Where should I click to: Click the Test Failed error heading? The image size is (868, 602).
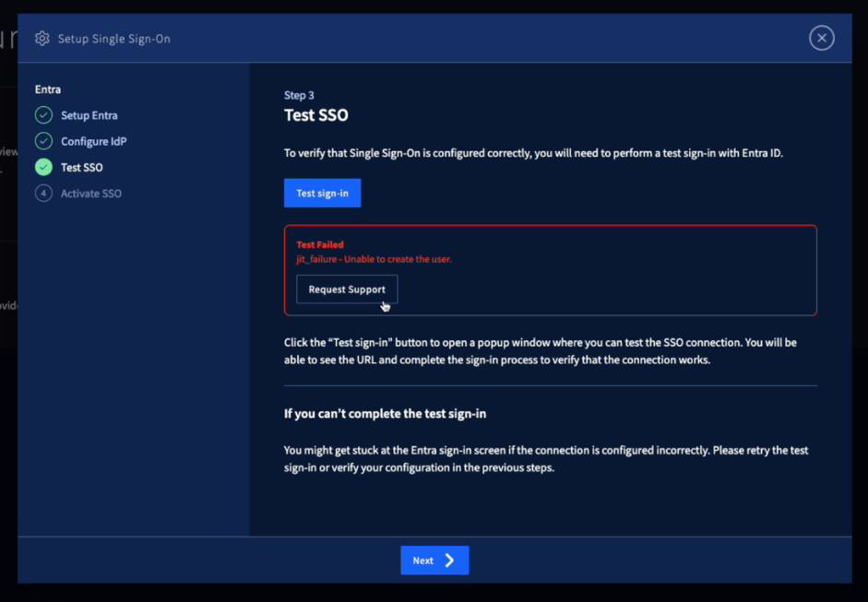coord(320,244)
